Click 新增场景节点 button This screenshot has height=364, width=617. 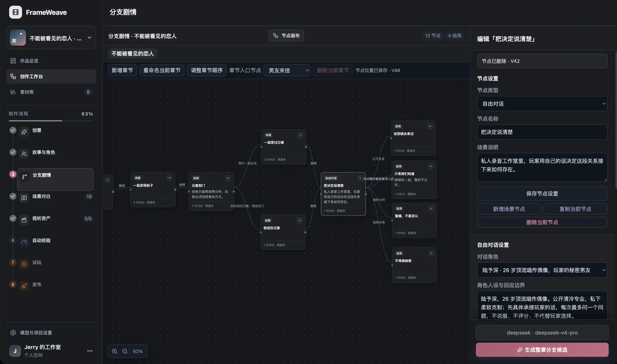pyautogui.click(x=509, y=209)
